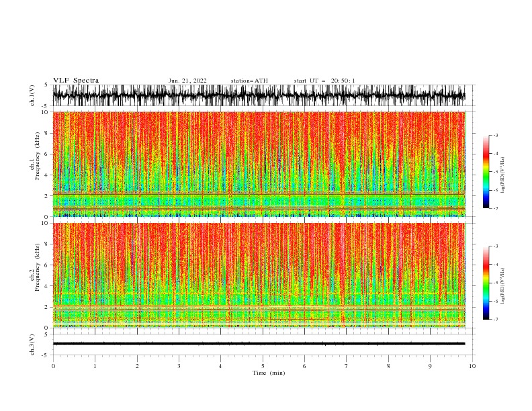Click ch.2 frequency tick label "6"
The width and height of the screenshot is (532, 411).
point(47,265)
